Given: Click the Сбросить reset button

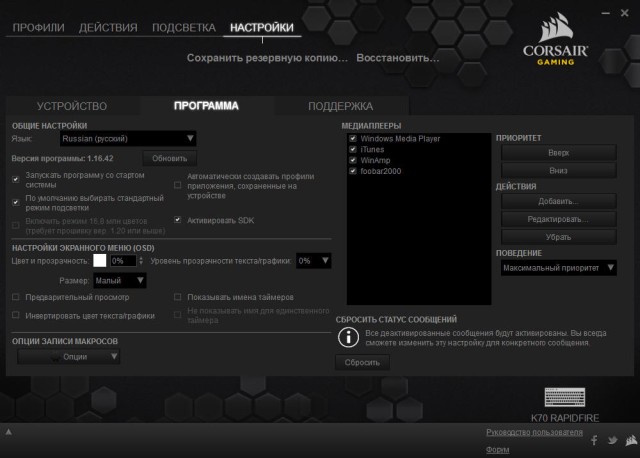Looking at the screenshot, I should pos(362,363).
